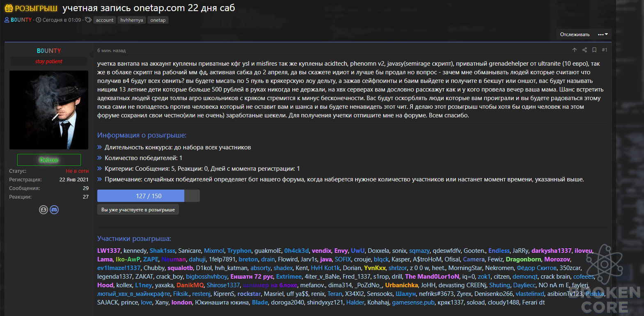
Task: Select the account tag
Action: (x=105, y=20)
